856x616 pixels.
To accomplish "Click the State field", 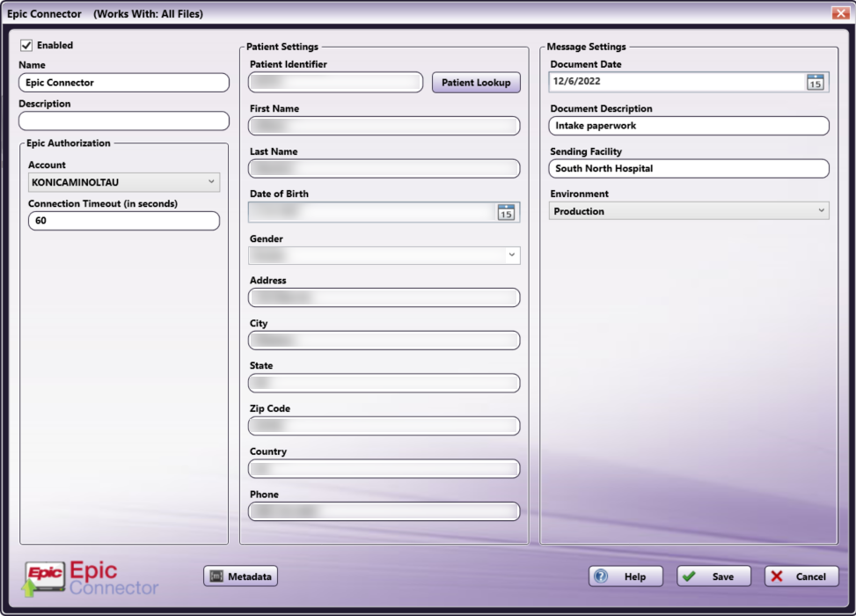I will (x=384, y=383).
